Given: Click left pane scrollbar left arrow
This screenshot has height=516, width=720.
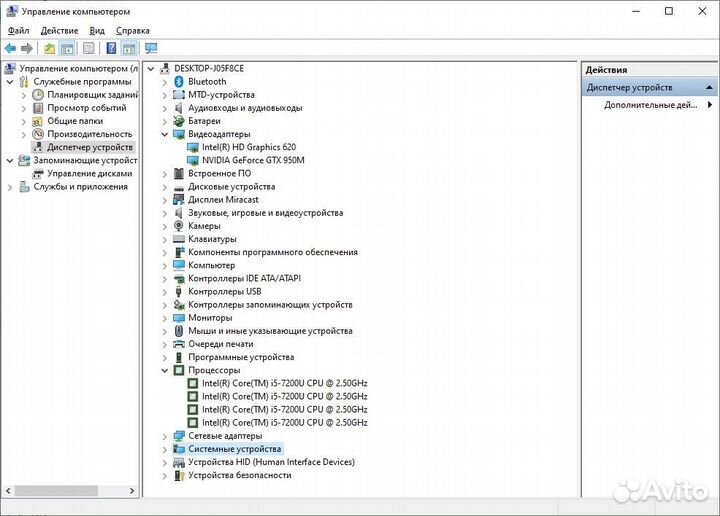Looking at the screenshot, I should [8, 491].
